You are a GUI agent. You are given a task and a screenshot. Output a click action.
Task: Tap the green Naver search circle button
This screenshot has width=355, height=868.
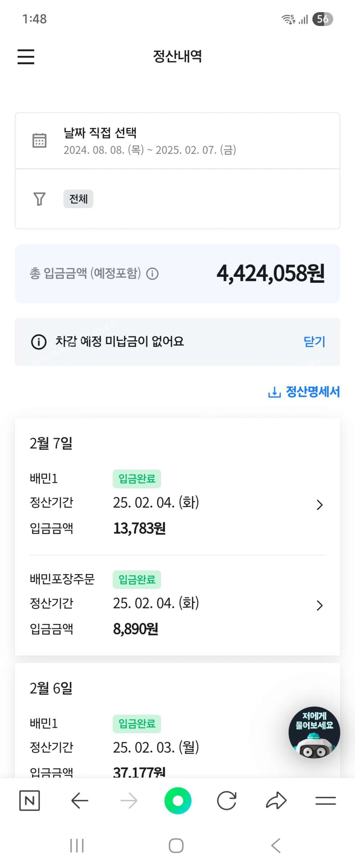[x=177, y=801]
